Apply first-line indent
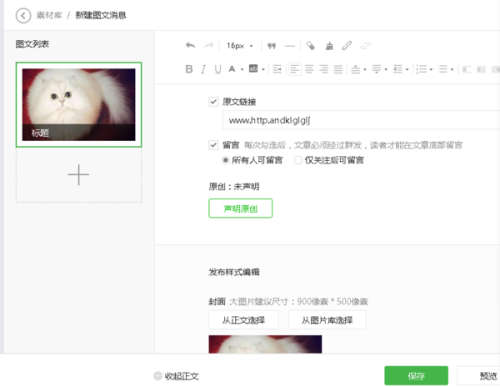 (x=277, y=69)
